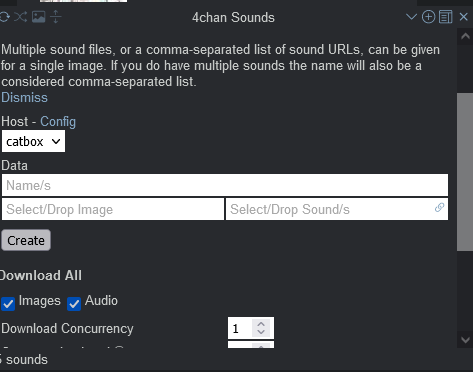Image resolution: width=473 pixels, height=372 pixels.
Task: Open the catbox host dropdown
Action: pyautogui.click(x=33, y=141)
